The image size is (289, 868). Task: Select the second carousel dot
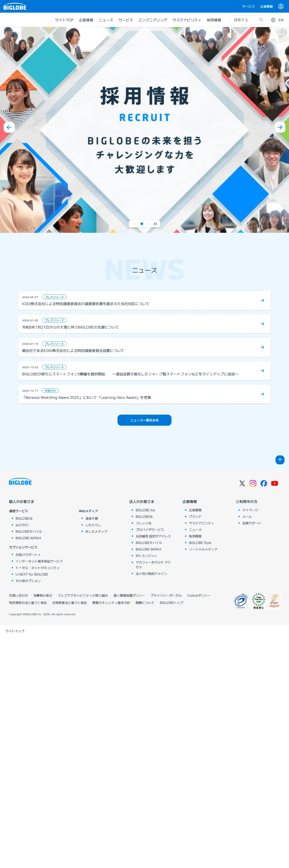pyautogui.click(x=142, y=224)
